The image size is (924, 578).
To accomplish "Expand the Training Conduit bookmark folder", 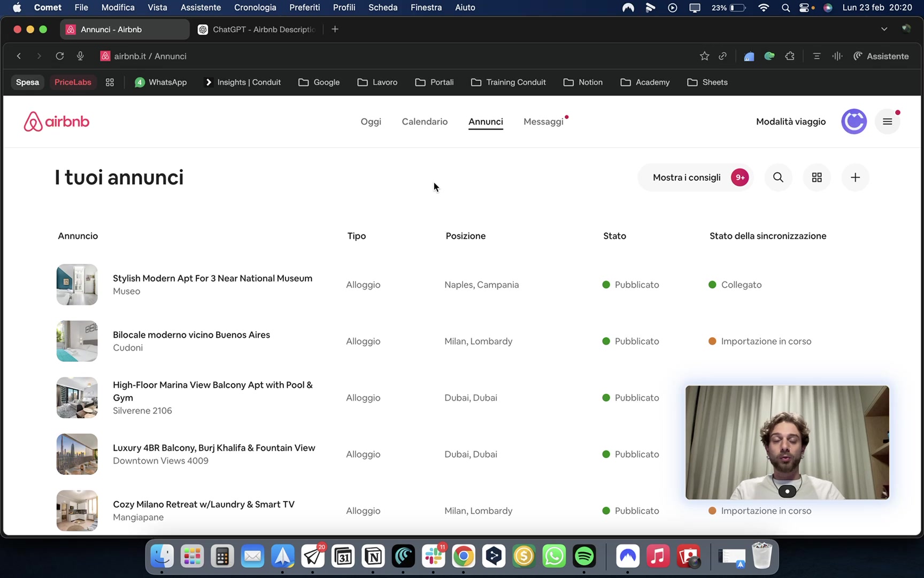I will coord(509,82).
